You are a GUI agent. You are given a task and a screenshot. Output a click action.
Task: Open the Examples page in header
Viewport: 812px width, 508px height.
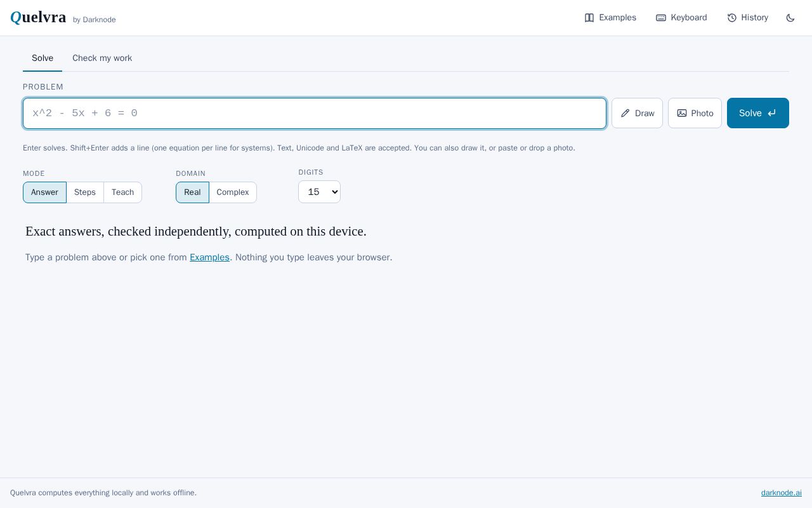(x=610, y=18)
